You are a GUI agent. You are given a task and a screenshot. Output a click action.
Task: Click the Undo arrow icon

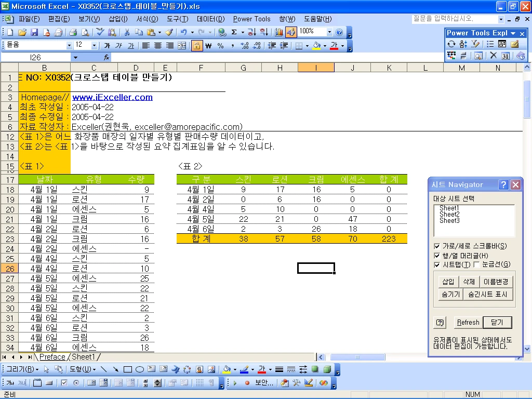tap(183, 32)
